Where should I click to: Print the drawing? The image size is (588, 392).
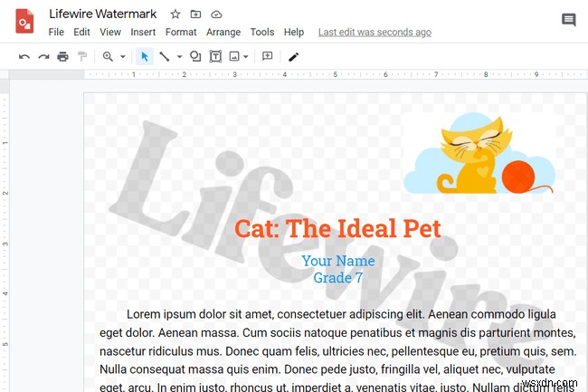point(62,57)
